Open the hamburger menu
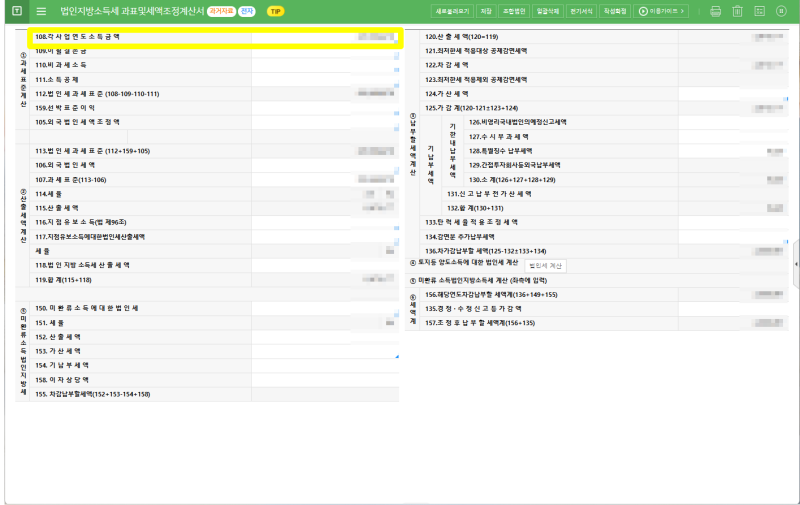 pyautogui.click(x=41, y=11)
